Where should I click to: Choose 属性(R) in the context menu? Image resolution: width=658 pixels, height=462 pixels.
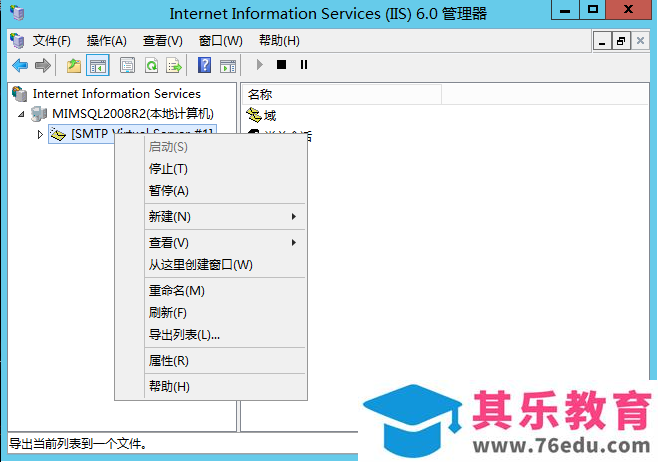[225, 360]
